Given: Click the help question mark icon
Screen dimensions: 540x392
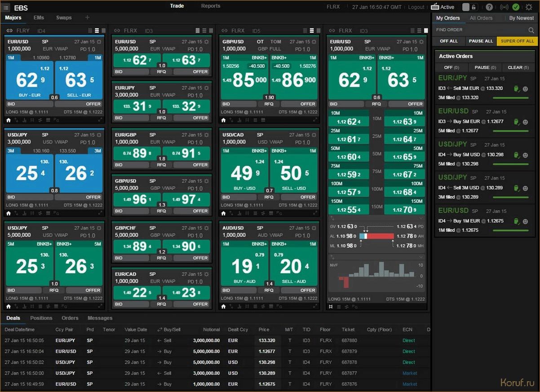Looking at the screenshot, I should 489,7.
